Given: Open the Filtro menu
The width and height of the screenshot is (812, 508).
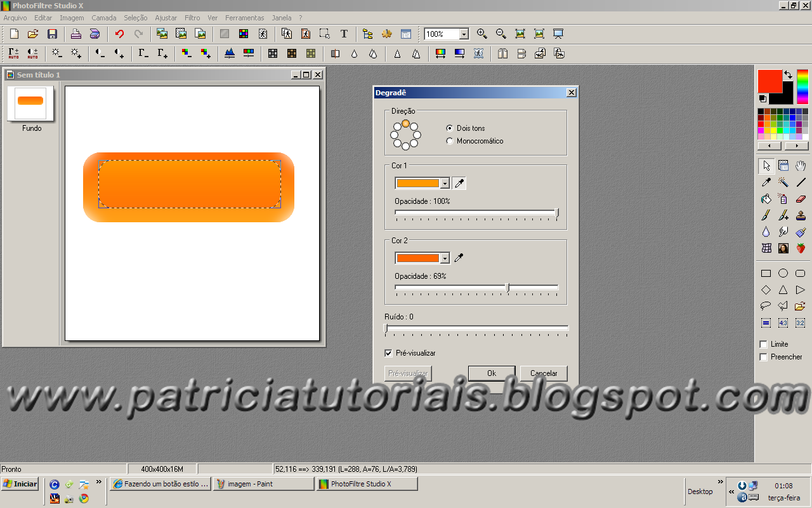Looking at the screenshot, I should point(192,17).
